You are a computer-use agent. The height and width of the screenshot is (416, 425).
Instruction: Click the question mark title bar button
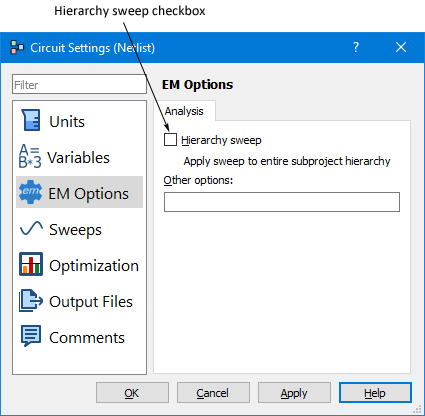[x=356, y=47]
